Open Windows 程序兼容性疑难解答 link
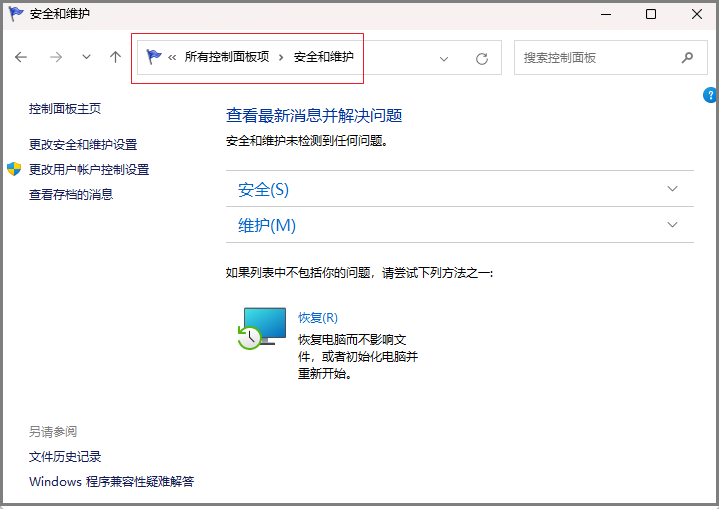719x509 pixels. coord(111,481)
